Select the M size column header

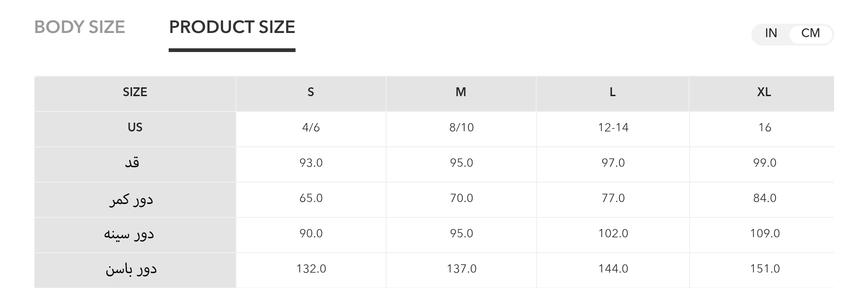click(x=461, y=92)
